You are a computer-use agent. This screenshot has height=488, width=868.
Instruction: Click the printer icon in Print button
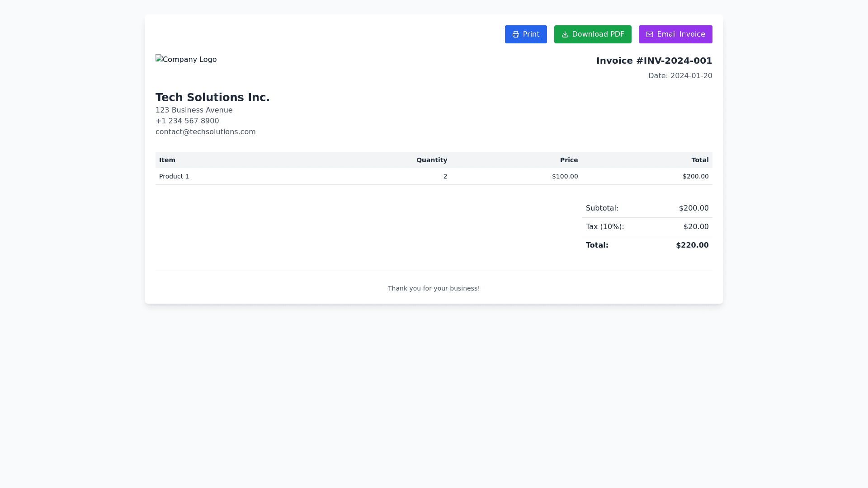pyautogui.click(x=515, y=35)
